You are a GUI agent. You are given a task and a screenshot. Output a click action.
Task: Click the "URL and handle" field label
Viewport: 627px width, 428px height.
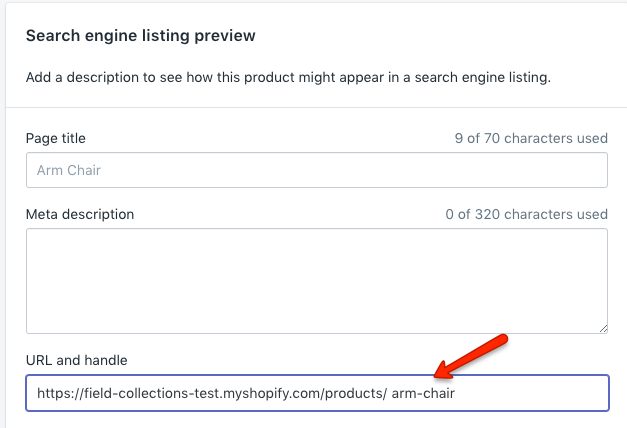77,360
